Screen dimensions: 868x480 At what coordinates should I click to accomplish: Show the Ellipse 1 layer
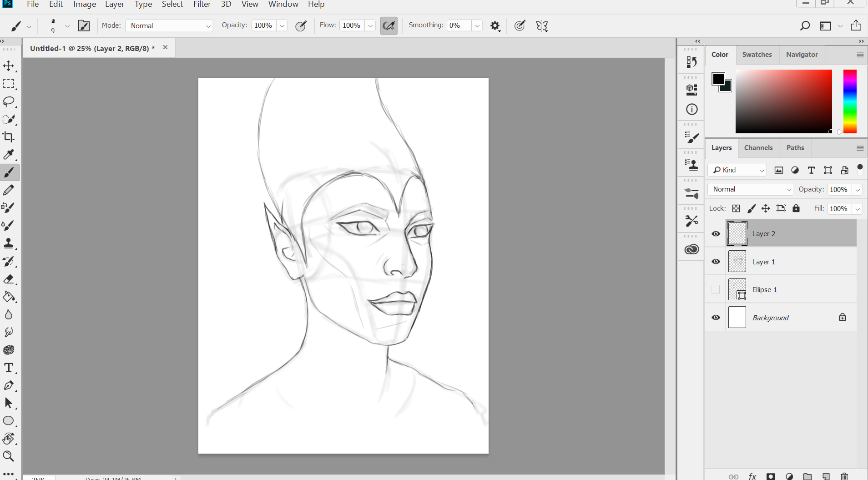click(x=716, y=289)
